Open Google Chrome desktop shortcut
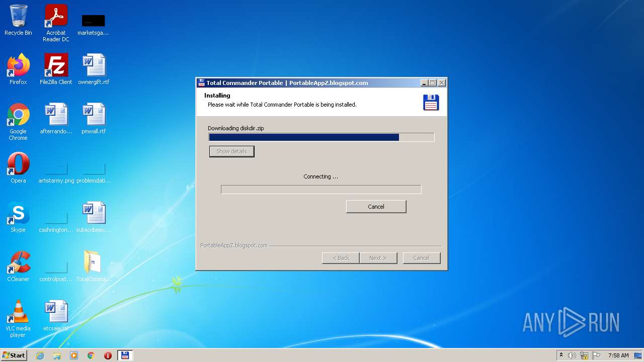Screen dimensions: 644x362 tap(18, 122)
